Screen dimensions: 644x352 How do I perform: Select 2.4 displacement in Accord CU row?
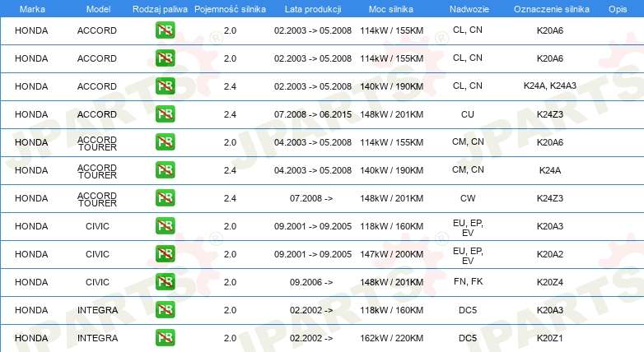point(230,114)
